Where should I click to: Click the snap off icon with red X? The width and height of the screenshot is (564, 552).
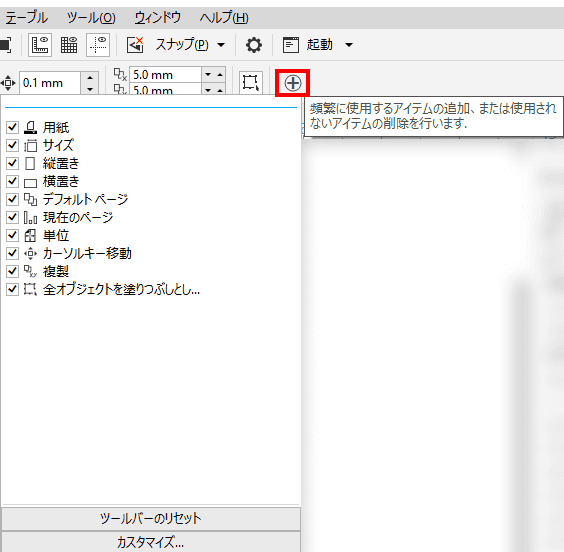135,45
